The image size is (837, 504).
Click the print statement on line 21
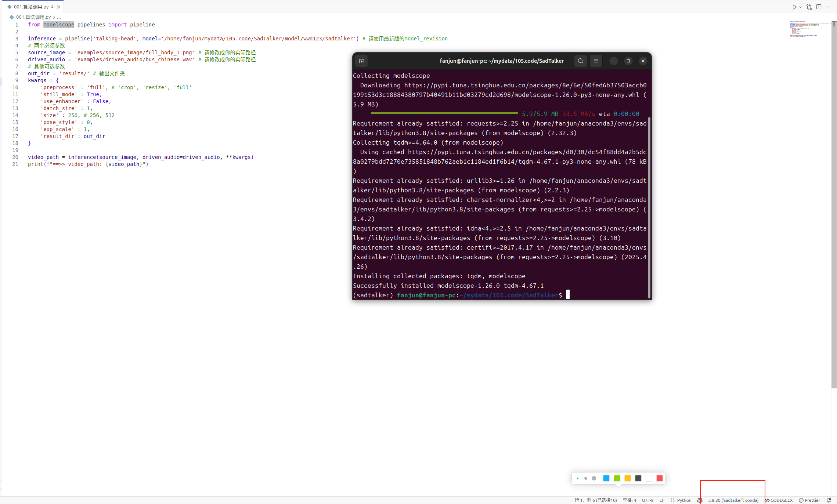point(88,164)
